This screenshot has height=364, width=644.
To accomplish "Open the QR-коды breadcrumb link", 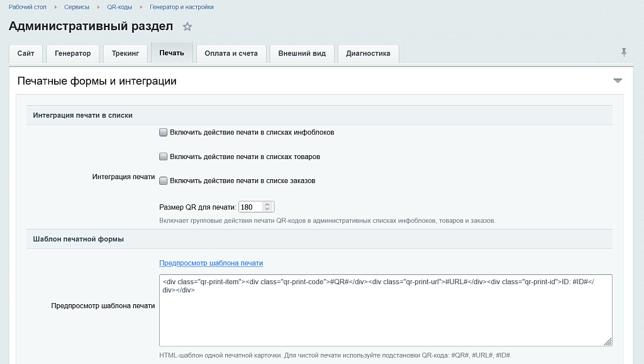I will click(119, 7).
